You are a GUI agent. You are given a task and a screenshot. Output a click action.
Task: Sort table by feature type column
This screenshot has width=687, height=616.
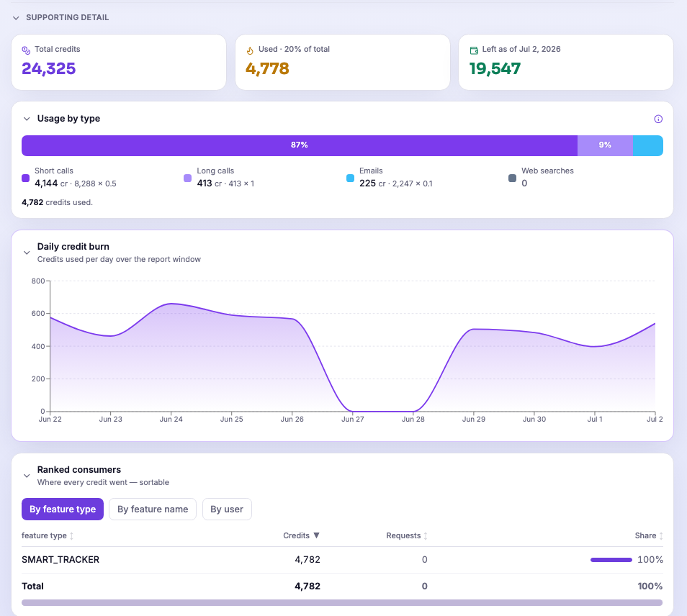click(x=48, y=535)
